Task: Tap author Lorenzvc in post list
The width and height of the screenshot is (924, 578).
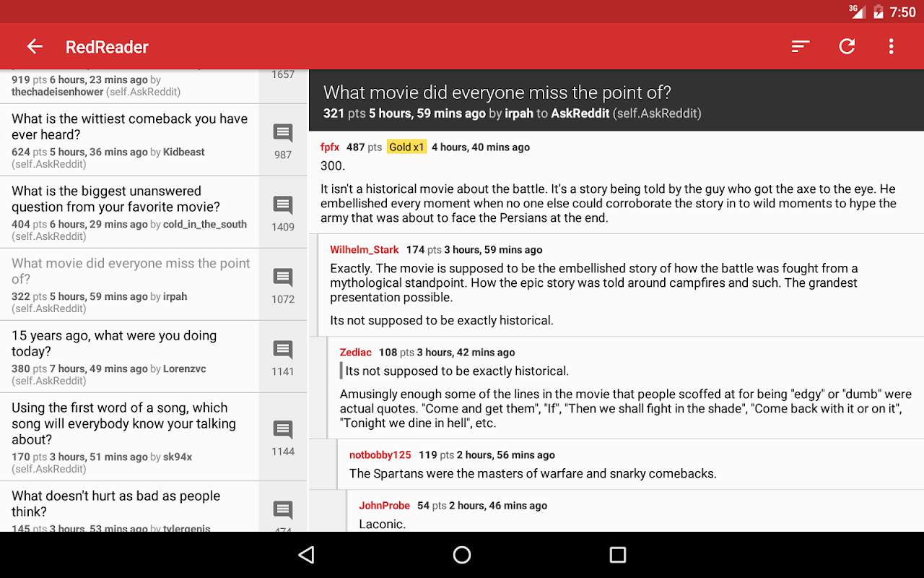Action: 185,368
